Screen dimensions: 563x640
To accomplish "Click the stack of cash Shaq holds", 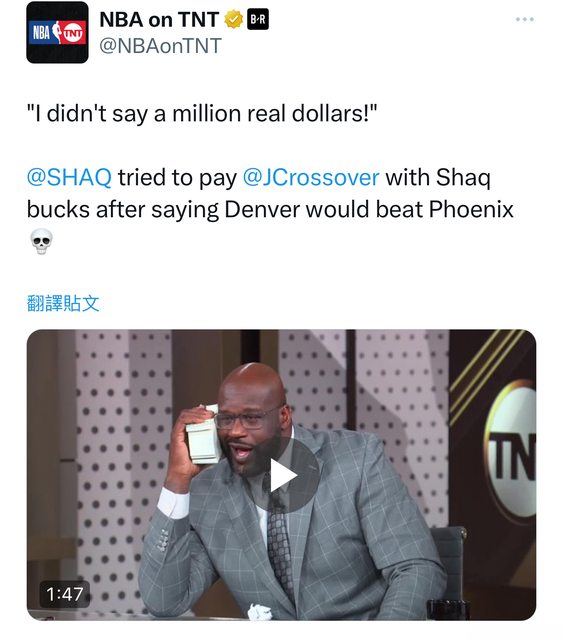I will 203,436.
